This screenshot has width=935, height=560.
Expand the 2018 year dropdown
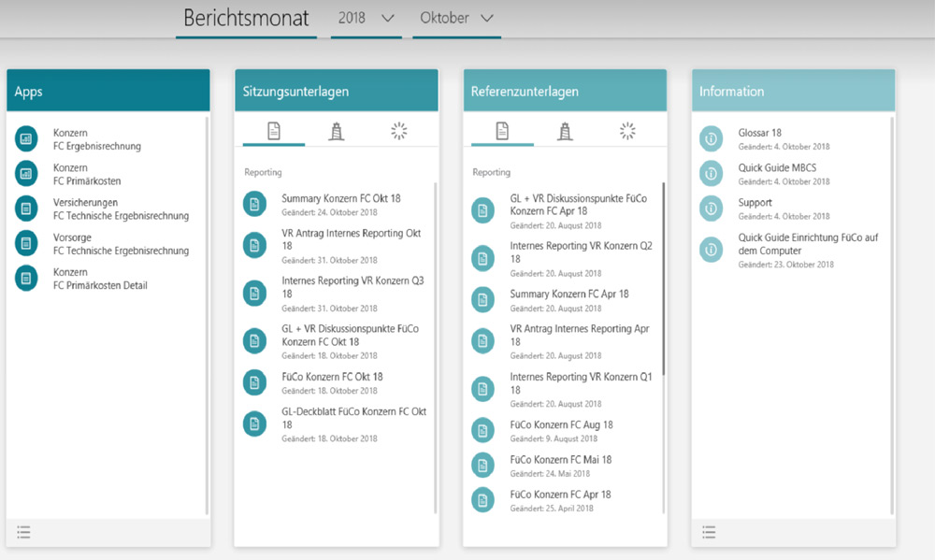pyautogui.click(x=367, y=19)
